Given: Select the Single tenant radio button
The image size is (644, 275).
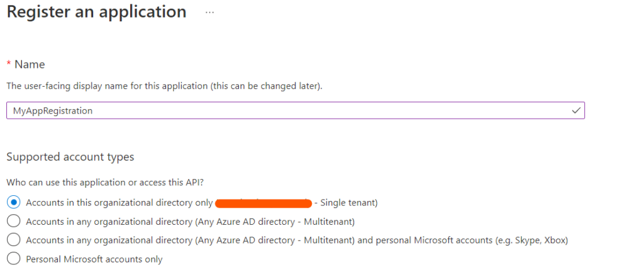Looking at the screenshot, I should [14, 202].
